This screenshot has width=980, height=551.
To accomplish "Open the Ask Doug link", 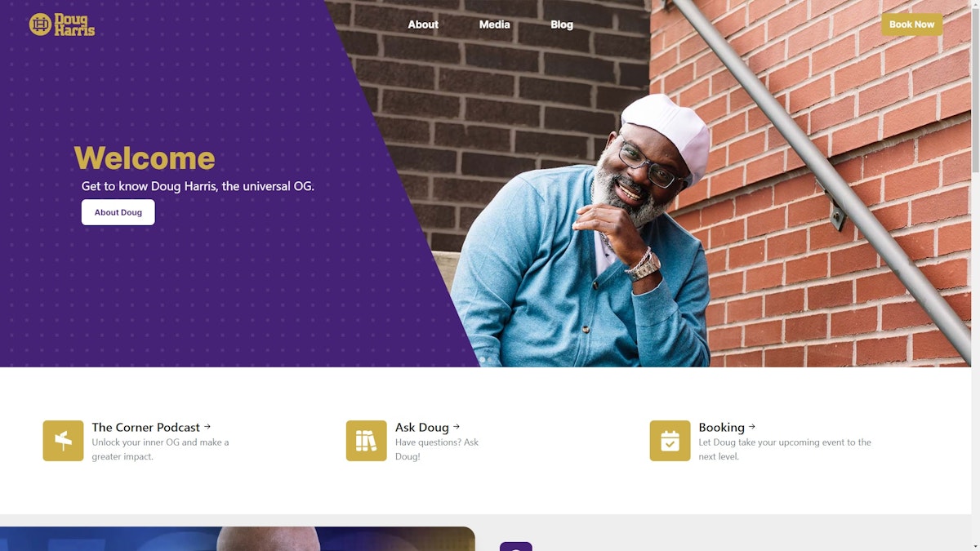I will click(422, 427).
